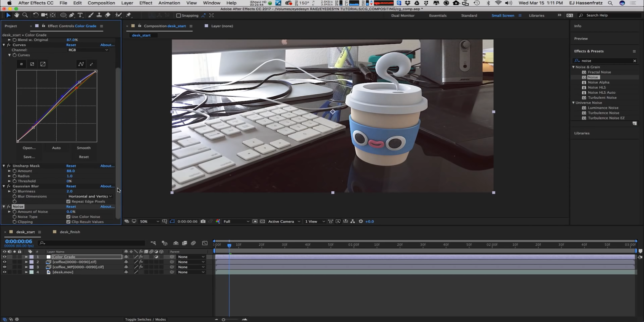Collapse the Noise & Grain category
Viewport: 644px width, 322px height.
574,67
